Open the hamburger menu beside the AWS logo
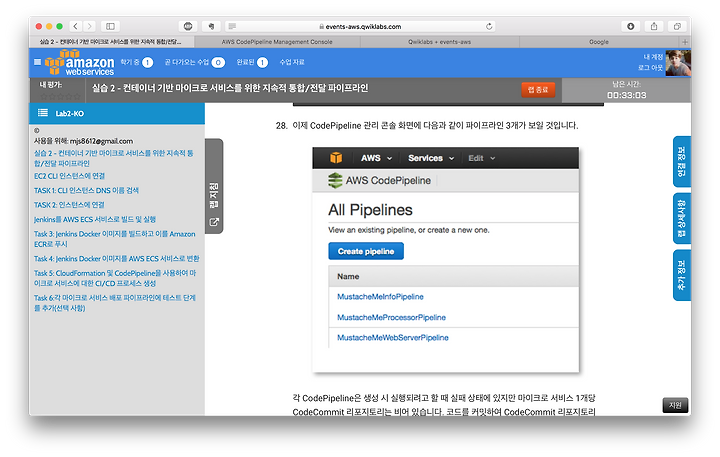The image size is (720, 457). click(x=38, y=62)
